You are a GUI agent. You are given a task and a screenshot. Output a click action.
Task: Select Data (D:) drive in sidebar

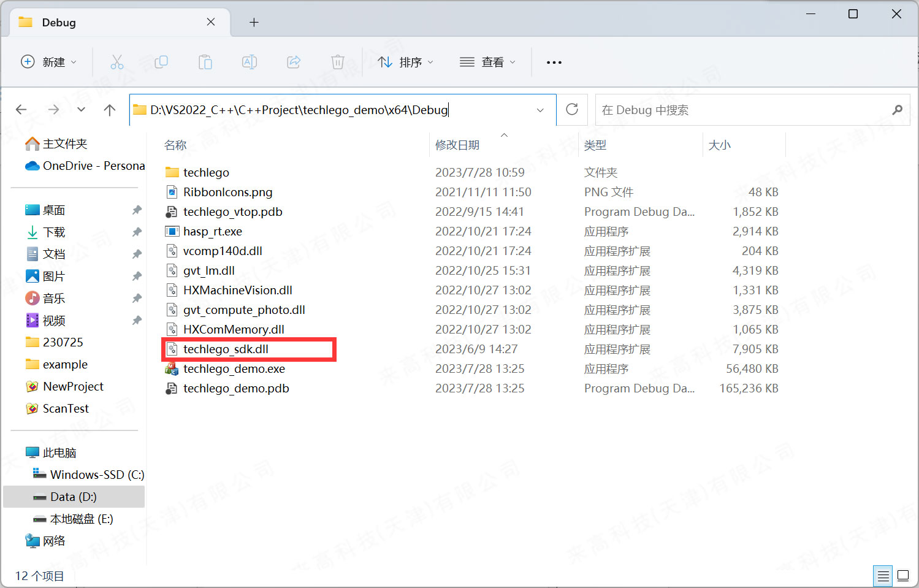[x=74, y=497]
